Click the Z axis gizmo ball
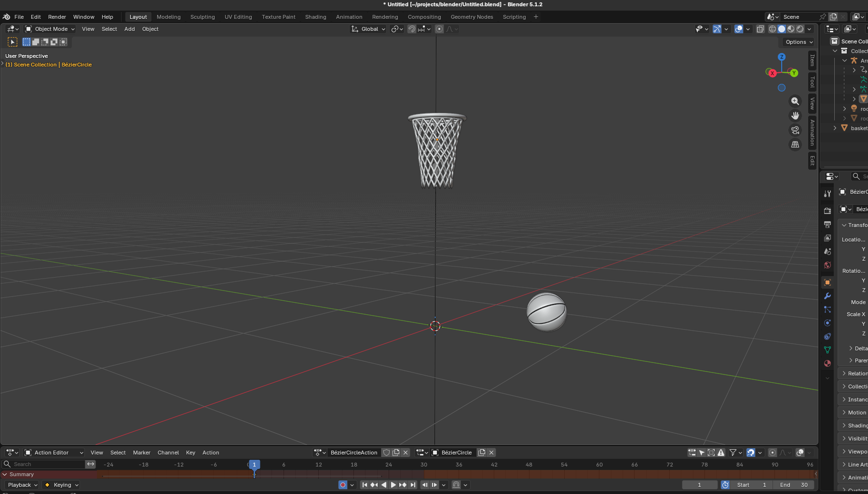Screen dimensions: 868x494 click(782, 57)
